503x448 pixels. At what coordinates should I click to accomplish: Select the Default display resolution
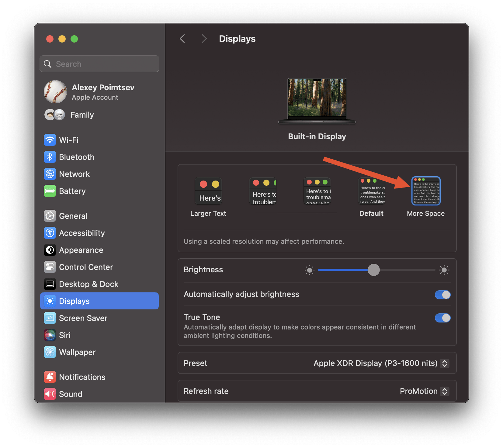[371, 191]
